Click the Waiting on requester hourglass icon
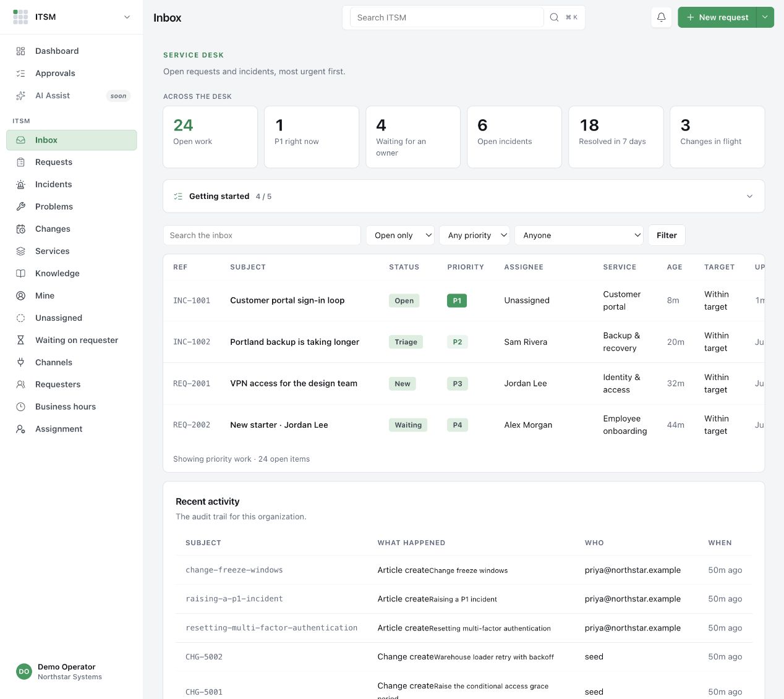Image resolution: width=784 pixels, height=699 pixels. (20, 341)
